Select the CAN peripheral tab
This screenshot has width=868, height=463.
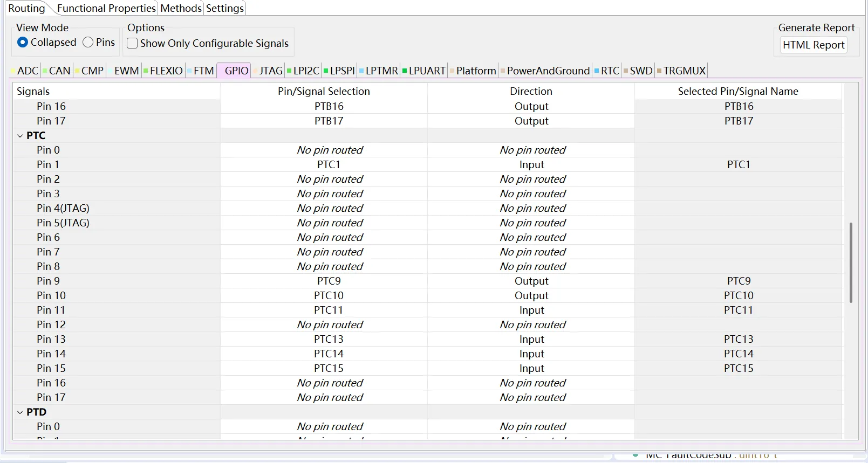click(57, 71)
